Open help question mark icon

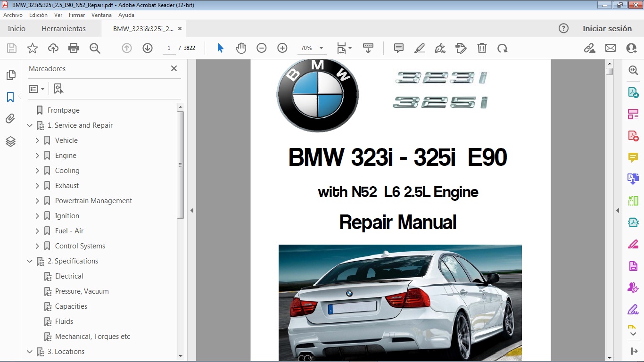[563, 28]
